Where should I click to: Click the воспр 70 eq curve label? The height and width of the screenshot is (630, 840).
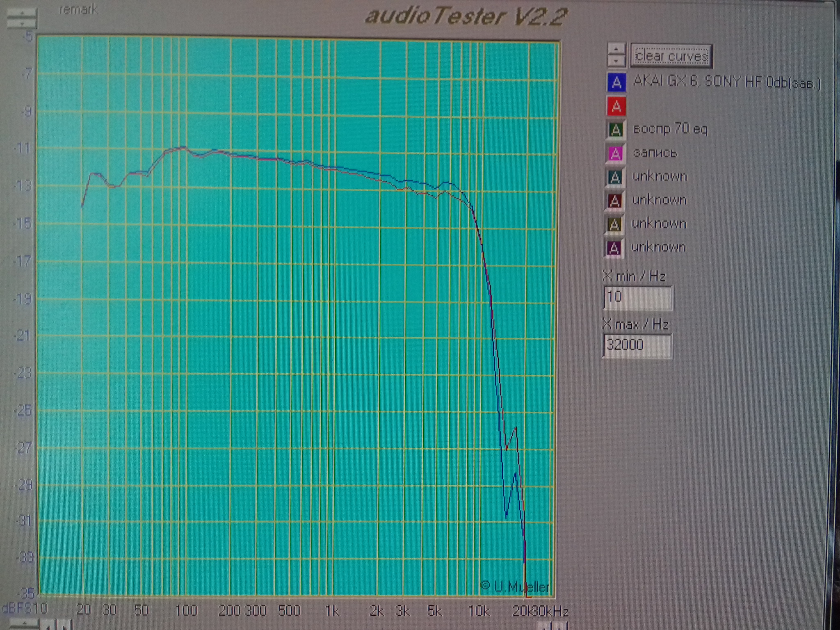click(670, 129)
